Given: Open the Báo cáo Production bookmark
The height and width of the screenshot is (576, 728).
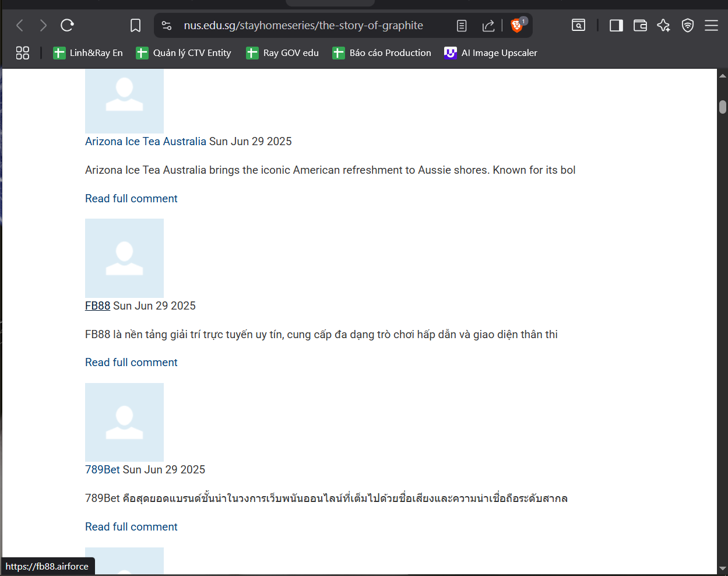Looking at the screenshot, I should [x=382, y=53].
